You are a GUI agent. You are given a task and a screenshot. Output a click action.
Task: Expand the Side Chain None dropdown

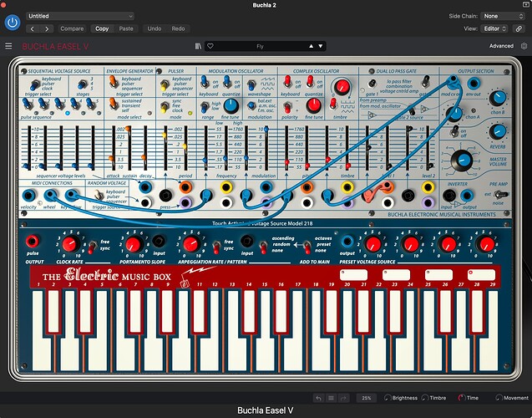point(503,16)
